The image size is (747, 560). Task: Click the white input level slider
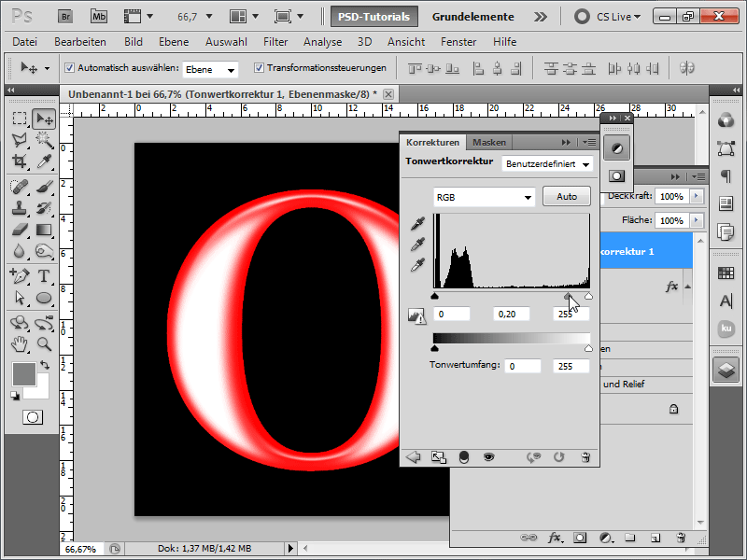point(589,296)
